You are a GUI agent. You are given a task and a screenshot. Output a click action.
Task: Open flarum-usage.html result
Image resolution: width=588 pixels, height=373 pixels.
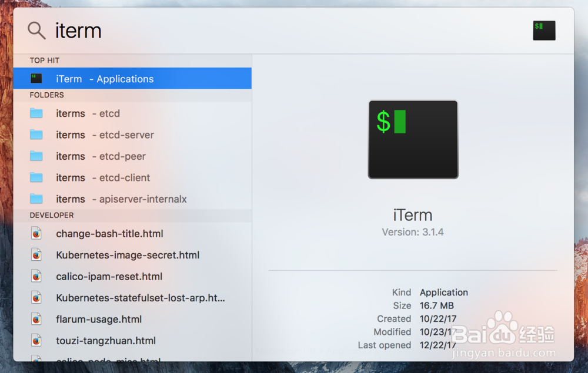coord(132,319)
